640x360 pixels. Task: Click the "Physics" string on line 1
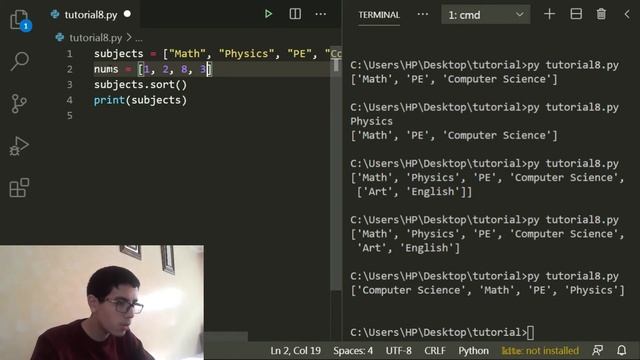click(x=246, y=54)
